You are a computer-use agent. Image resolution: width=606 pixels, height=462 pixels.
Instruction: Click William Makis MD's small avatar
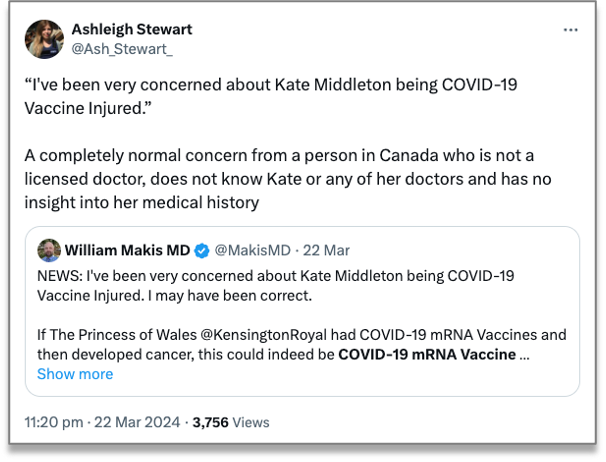[48, 249]
